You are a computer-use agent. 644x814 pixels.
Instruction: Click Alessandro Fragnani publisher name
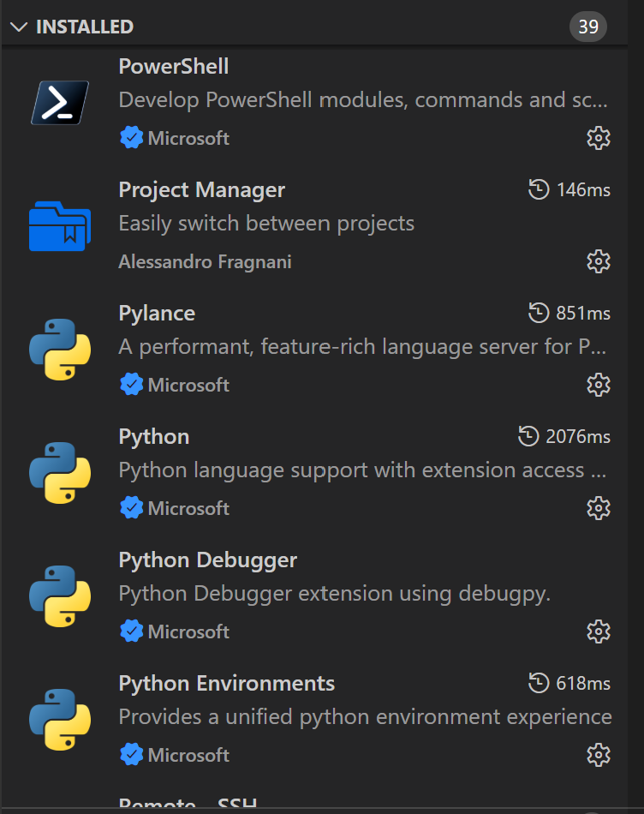pos(205,261)
